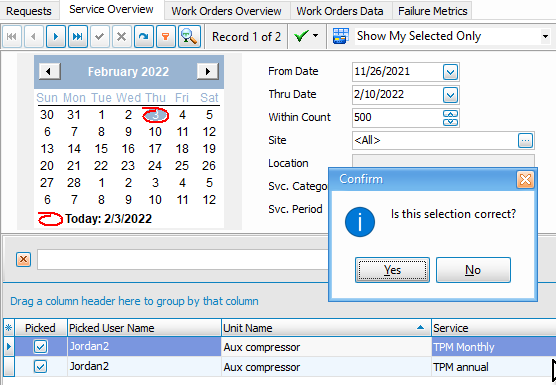Open the Show My Selected Only dropdown
Image resolution: width=556 pixels, height=385 pixels.
[545, 36]
